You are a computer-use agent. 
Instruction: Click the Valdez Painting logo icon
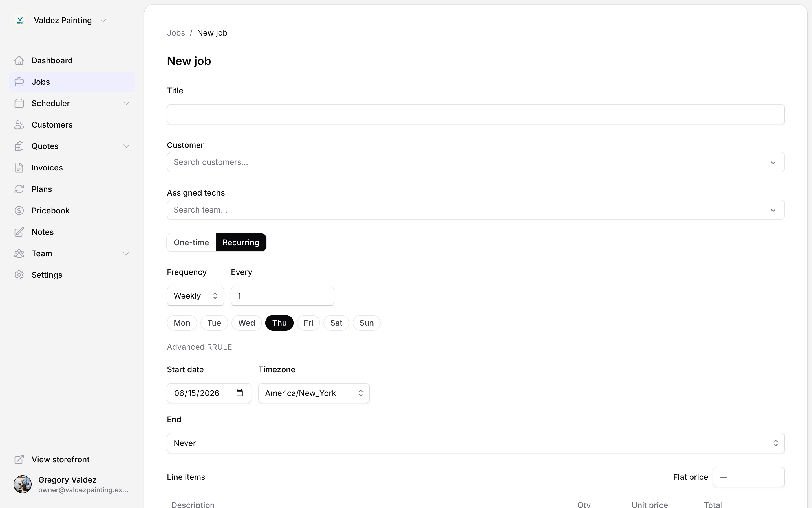click(x=20, y=21)
